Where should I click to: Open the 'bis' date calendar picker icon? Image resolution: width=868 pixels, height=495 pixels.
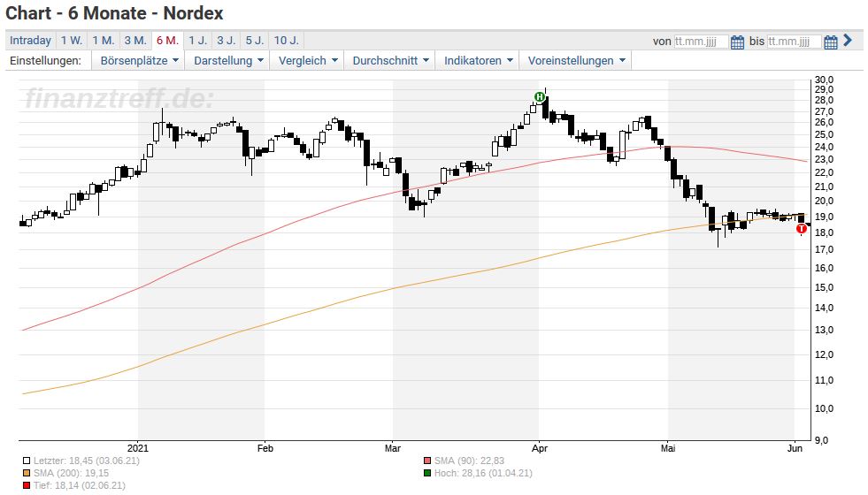(x=830, y=42)
